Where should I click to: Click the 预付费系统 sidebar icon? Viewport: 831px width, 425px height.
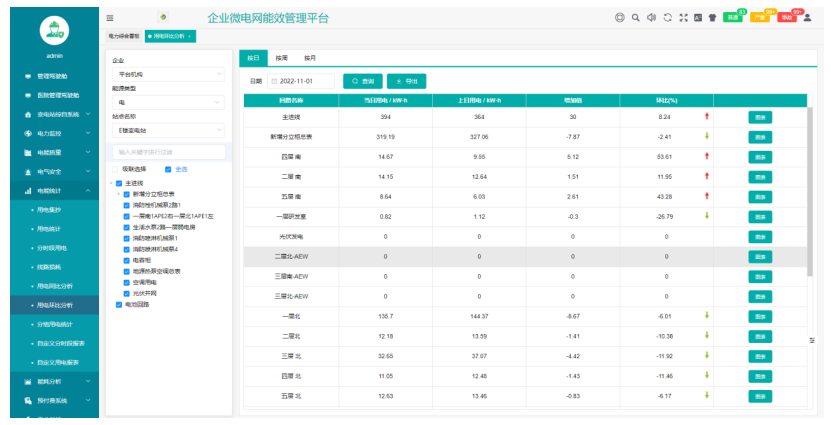click(x=28, y=401)
